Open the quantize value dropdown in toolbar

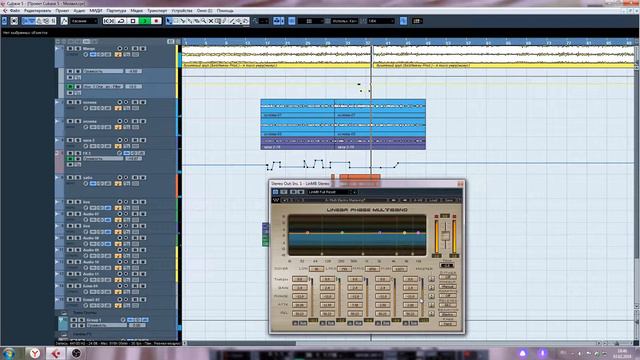(380, 21)
